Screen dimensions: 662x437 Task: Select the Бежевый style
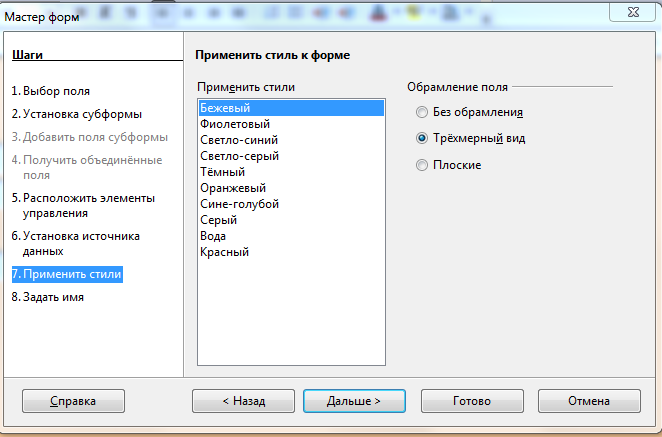coord(291,108)
